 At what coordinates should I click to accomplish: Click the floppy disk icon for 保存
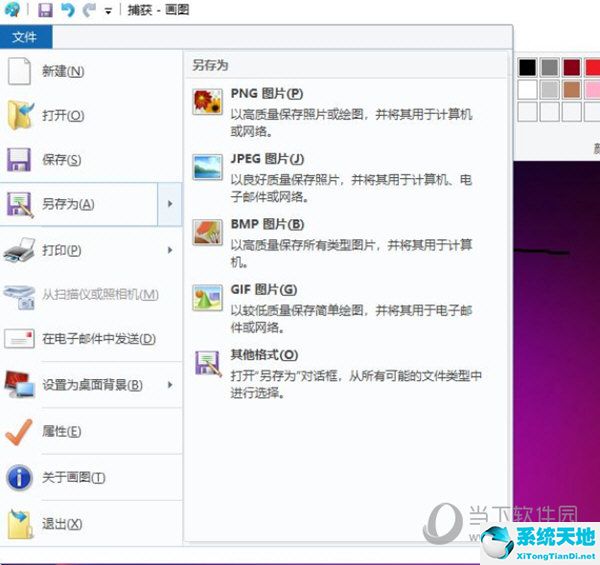point(19,159)
